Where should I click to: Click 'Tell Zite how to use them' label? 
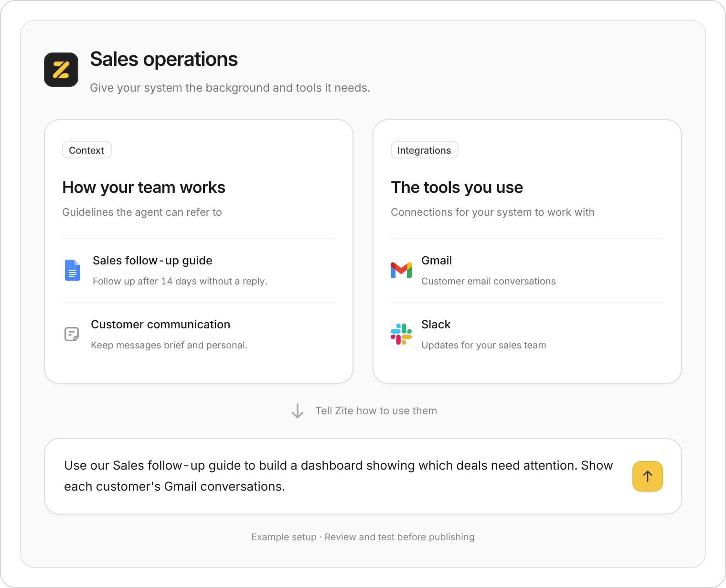point(376,411)
